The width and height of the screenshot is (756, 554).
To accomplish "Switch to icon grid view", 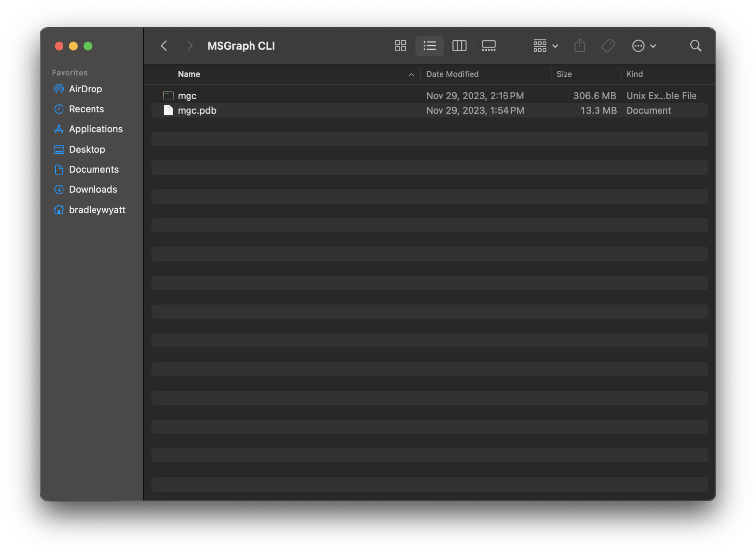I will tap(400, 46).
